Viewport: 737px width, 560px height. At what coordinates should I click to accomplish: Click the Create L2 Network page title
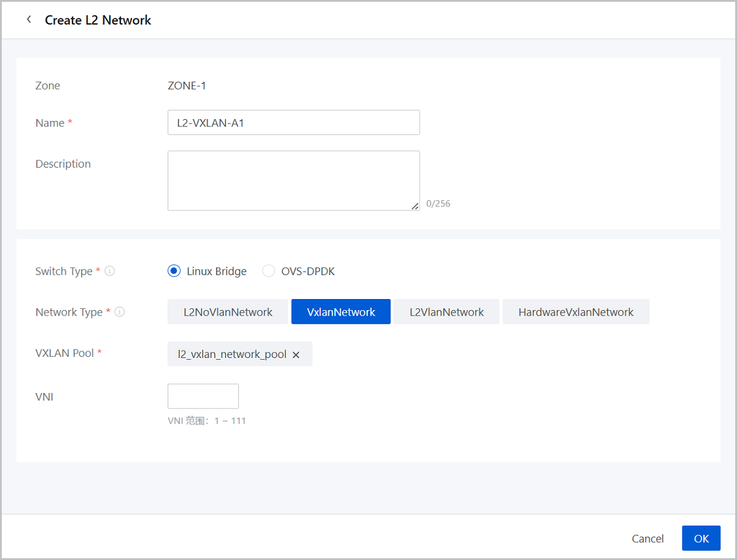98,20
